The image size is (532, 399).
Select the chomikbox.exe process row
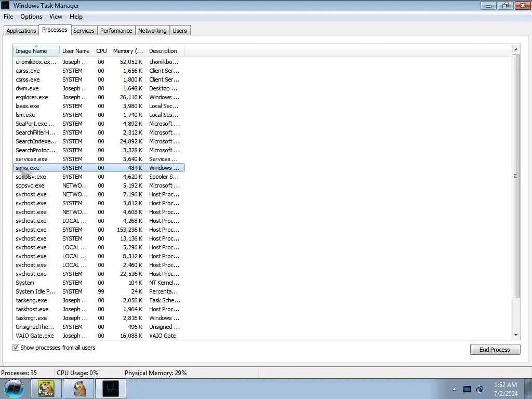[x=99, y=62]
